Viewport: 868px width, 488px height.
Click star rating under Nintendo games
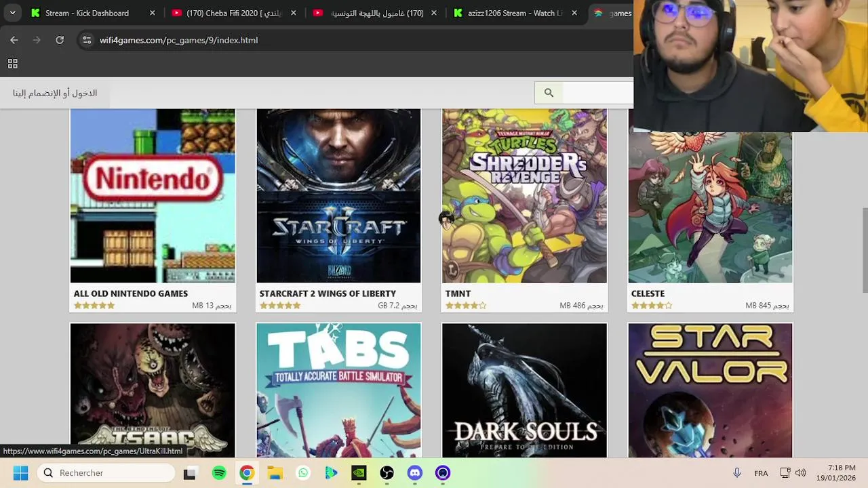tap(94, 306)
